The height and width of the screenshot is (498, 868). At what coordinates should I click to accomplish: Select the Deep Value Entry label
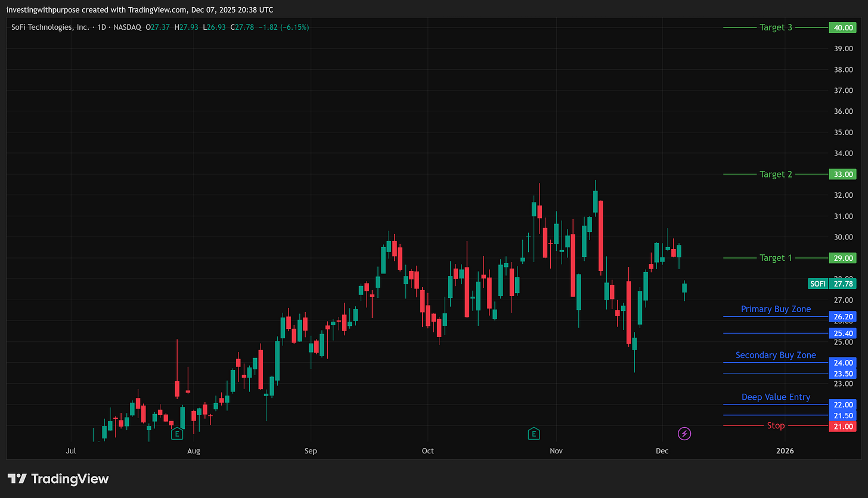click(776, 397)
